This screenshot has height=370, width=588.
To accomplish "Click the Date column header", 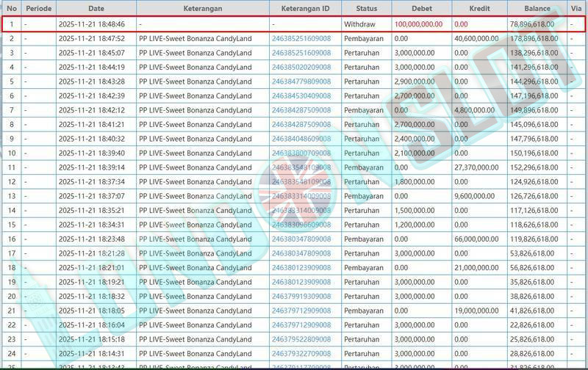I will click(x=96, y=9).
